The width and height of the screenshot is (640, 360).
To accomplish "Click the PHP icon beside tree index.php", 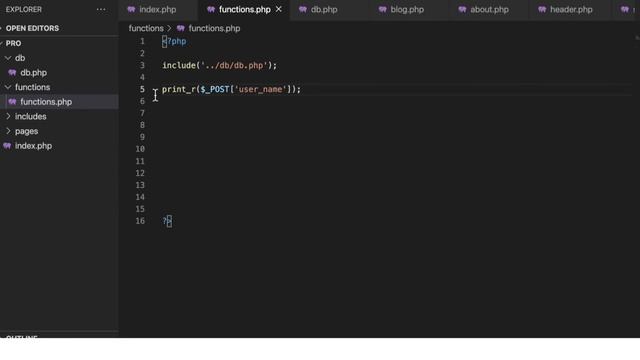I will click(x=7, y=146).
